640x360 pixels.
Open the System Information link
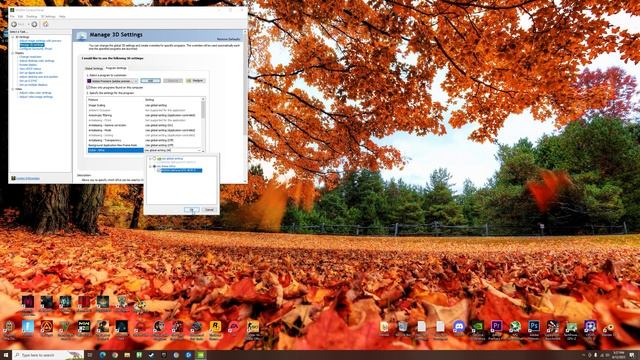tap(28, 178)
